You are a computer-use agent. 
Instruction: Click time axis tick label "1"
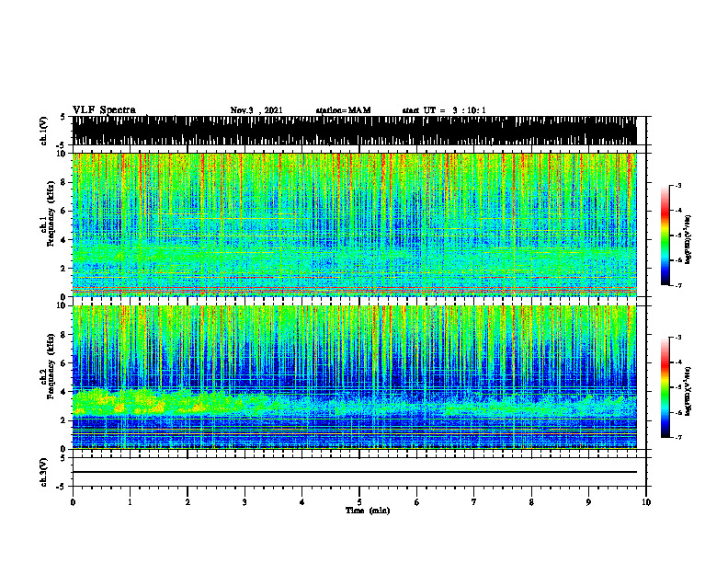[x=130, y=502]
